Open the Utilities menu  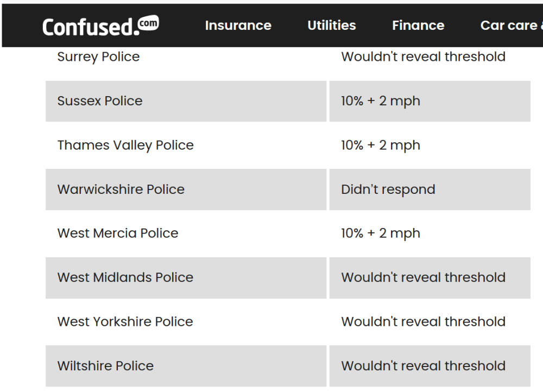click(x=331, y=26)
